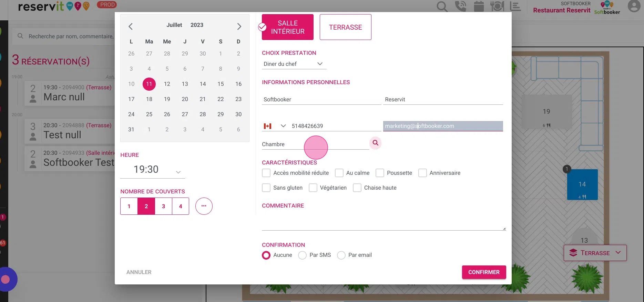Viewport: 644px width, 302px height.
Task: Select Par email confirmation option
Action: 341,255
